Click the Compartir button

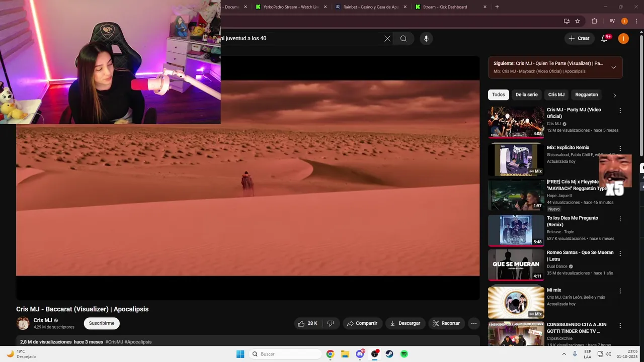point(363,323)
